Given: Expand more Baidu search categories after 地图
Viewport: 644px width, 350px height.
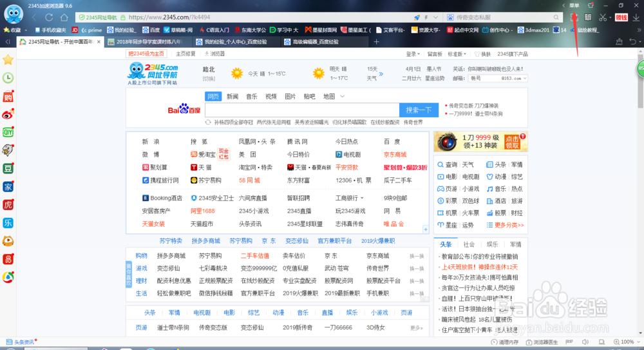Looking at the screenshot, I should tap(342, 96).
